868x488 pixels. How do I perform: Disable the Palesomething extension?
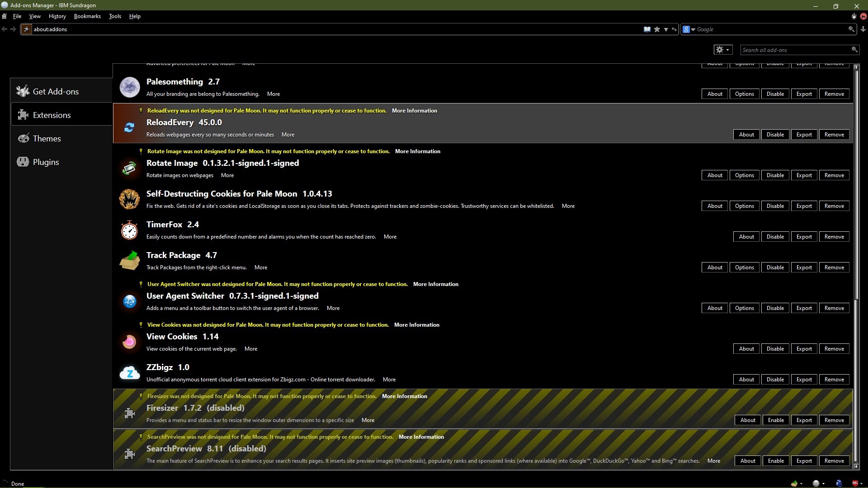tap(775, 94)
